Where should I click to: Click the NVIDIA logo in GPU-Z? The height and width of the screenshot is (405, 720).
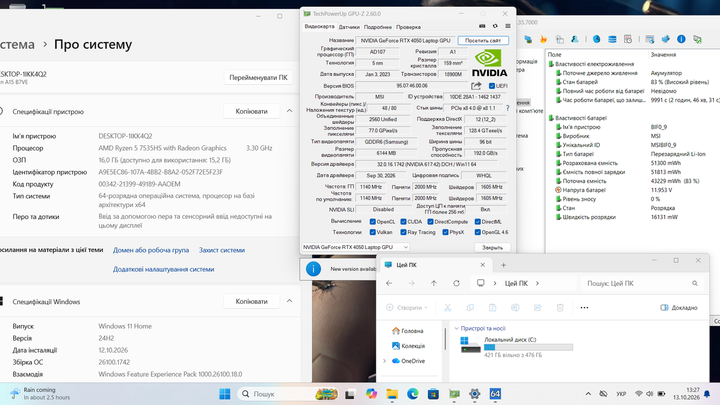point(489,63)
